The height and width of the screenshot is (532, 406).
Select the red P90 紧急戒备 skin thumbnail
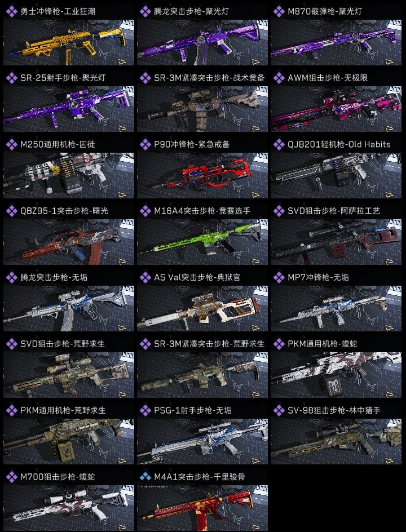(202, 175)
